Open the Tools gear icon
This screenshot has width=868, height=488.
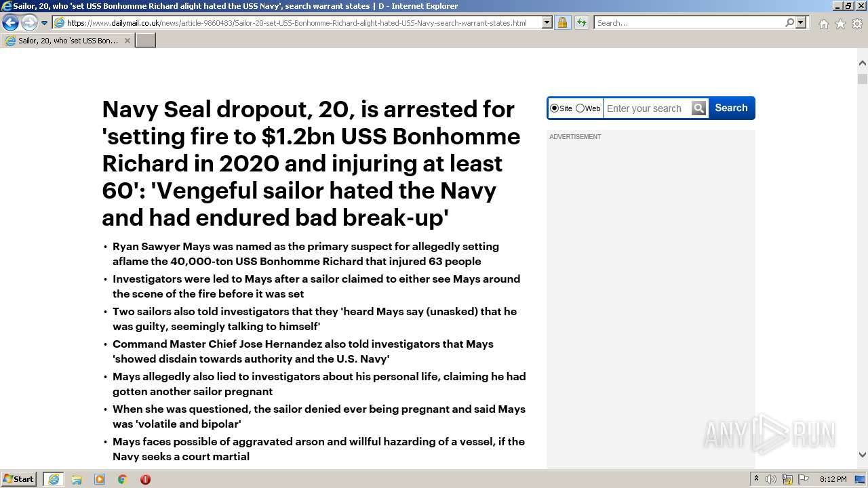[x=857, y=24]
